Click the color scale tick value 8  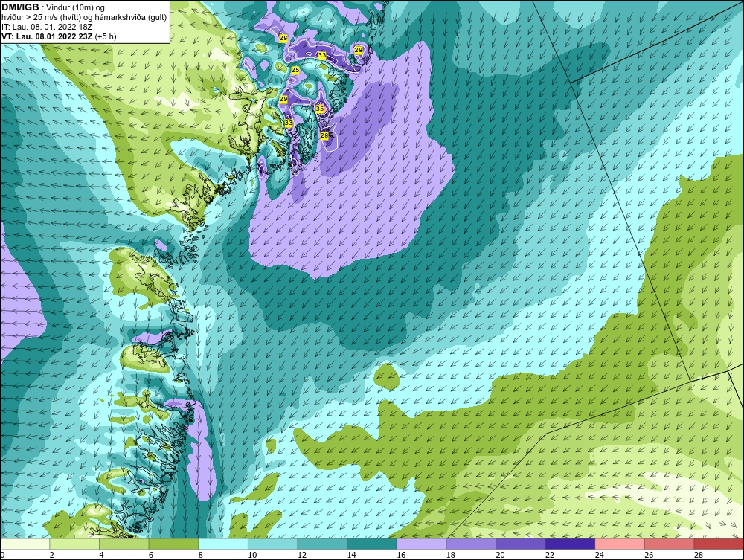click(x=201, y=555)
